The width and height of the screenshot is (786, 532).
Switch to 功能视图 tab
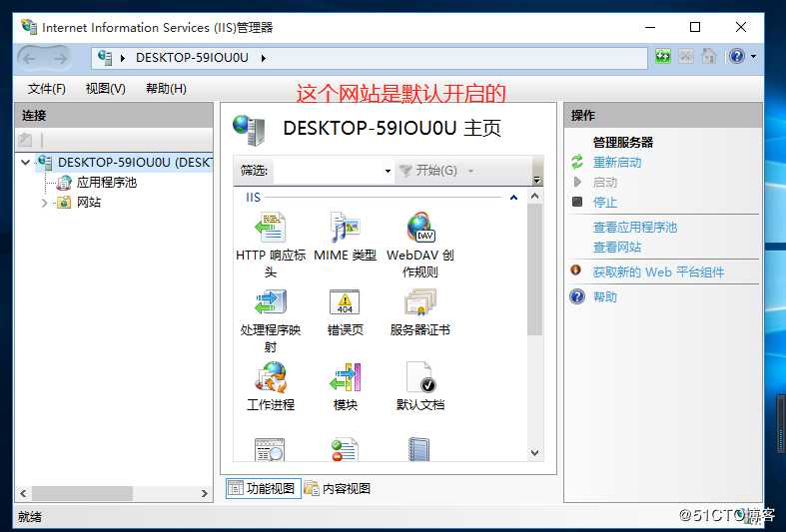[x=264, y=488]
